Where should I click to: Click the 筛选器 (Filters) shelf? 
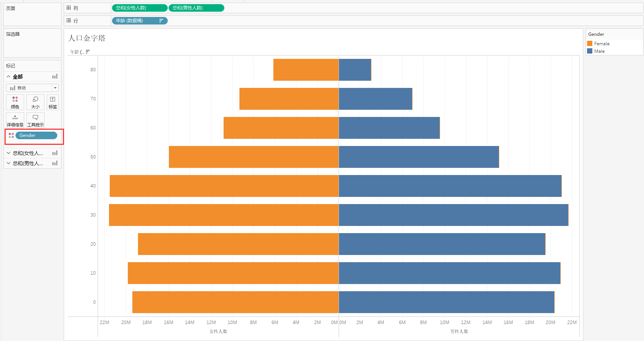coord(32,43)
